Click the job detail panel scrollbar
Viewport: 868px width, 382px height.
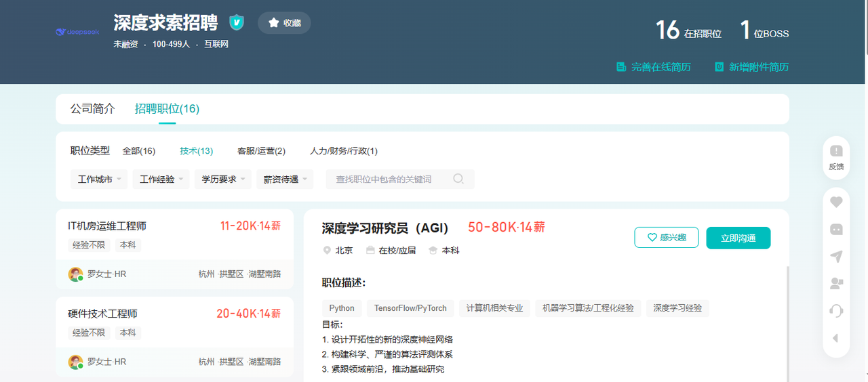(x=788, y=324)
